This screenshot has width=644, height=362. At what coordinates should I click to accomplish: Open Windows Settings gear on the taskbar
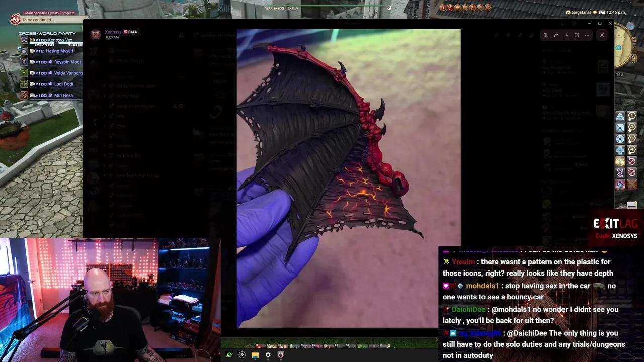(x=268, y=355)
